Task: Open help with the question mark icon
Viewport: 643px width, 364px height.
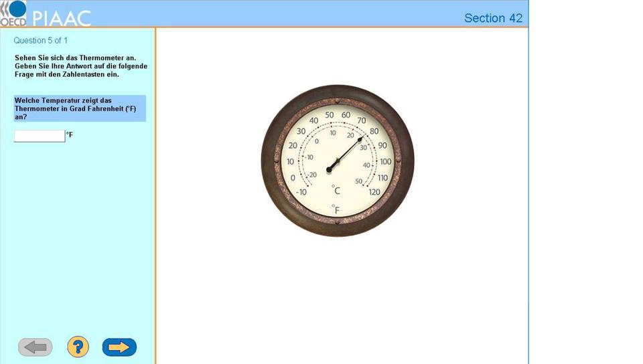Action: click(78, 347)
